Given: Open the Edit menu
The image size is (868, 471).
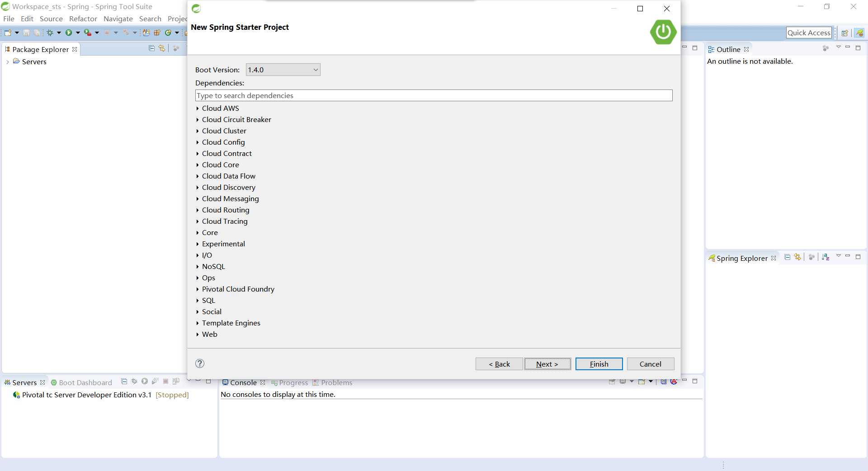Looking at the screenshot, I should 27,19.
